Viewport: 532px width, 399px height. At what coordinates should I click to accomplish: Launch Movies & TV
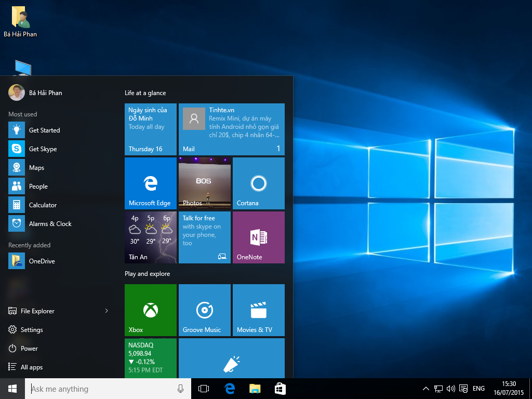pos(258,310)
